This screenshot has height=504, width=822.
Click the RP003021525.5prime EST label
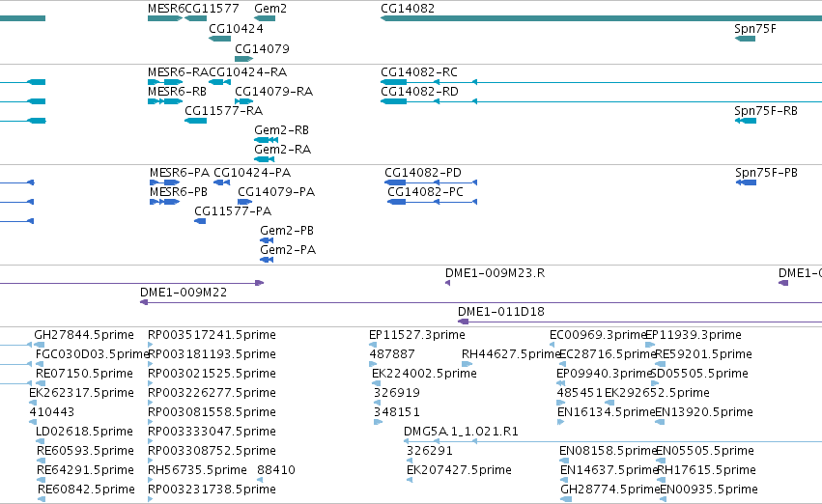click(x=212, y=374)
